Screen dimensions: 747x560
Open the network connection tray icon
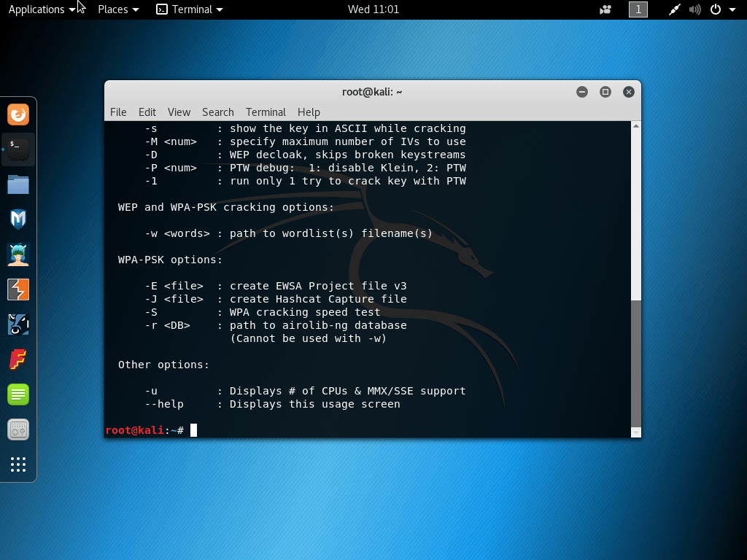click(x=674, y=9)
